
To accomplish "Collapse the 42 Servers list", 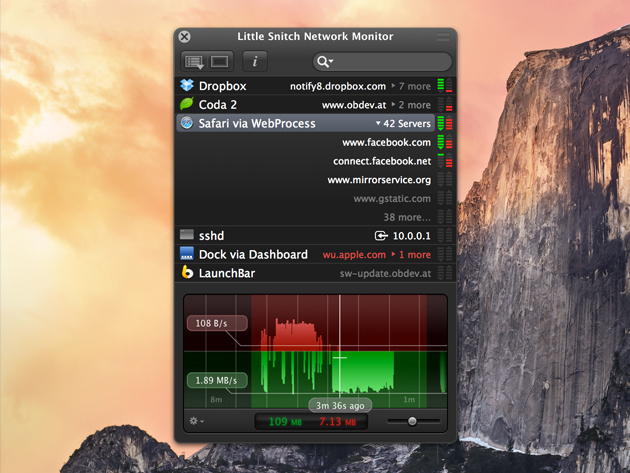I will click(x=403, y=123).
